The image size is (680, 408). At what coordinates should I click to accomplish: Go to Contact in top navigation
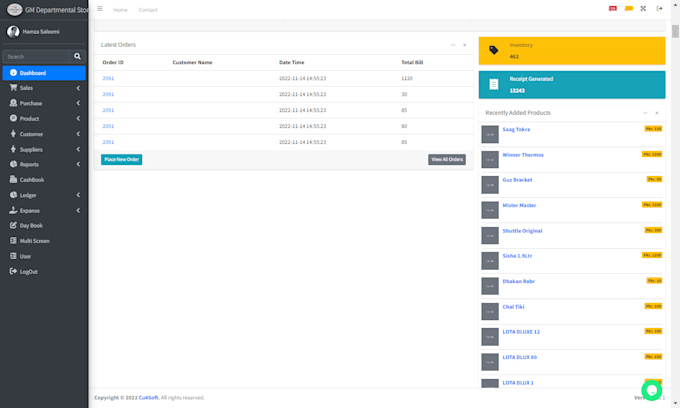tap(148, 10)
